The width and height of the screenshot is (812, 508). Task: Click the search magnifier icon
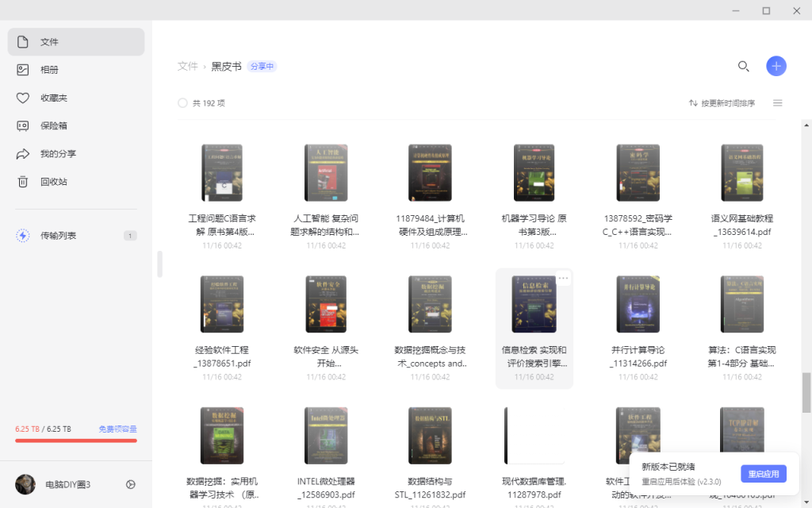coord(743,66)
